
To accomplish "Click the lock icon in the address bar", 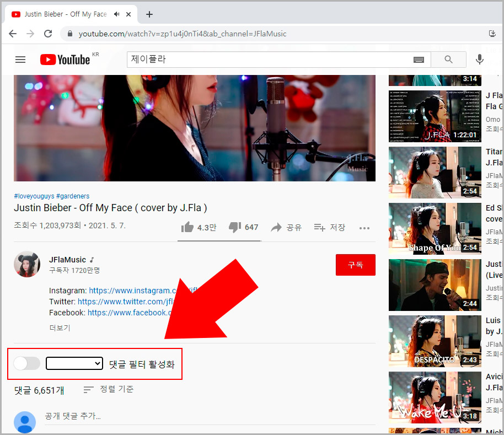I will click(69, 34).
